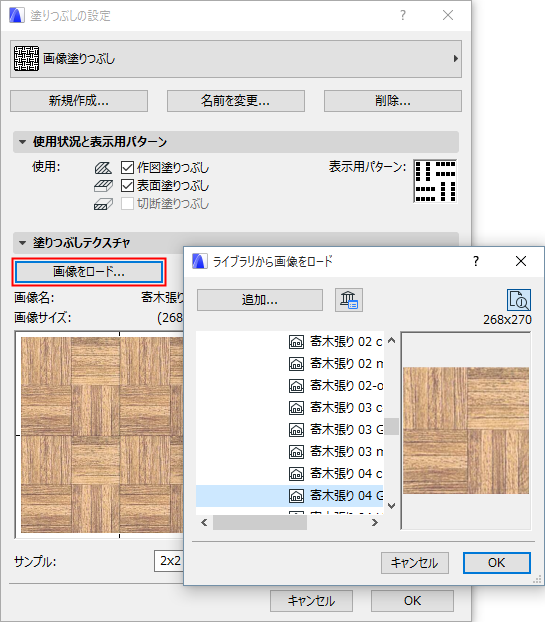This screenshot has width=545, height=622.
Task: Click the library icon beside 寄木張り 03 c
Action: [x=296, y=408]
